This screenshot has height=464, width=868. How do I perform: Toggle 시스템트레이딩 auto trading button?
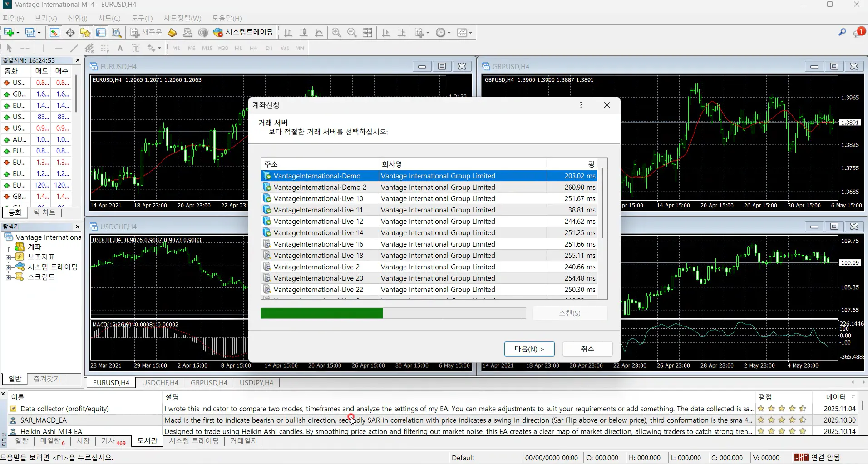pos(243,32)
